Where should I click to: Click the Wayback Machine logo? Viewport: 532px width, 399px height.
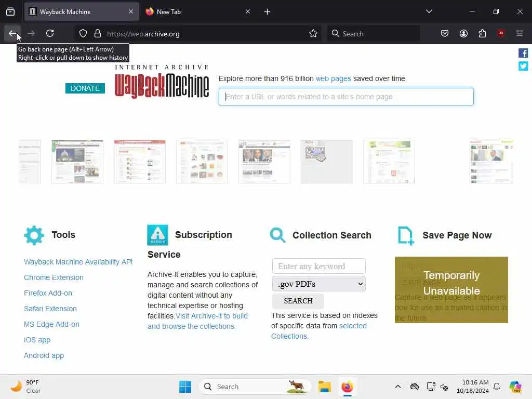pos(162,82)
